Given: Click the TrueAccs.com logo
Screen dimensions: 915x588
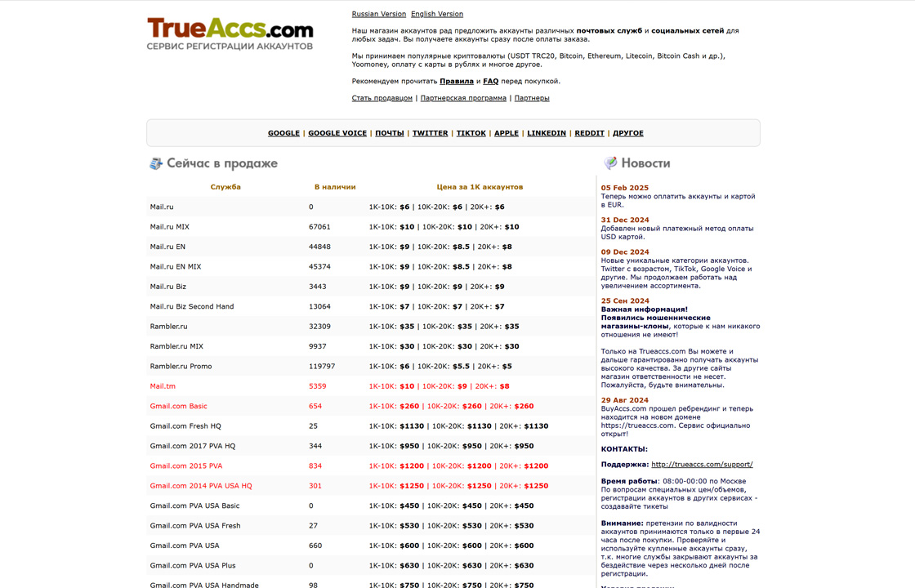Looking at the screenshot, I should [x=230, y=33].
